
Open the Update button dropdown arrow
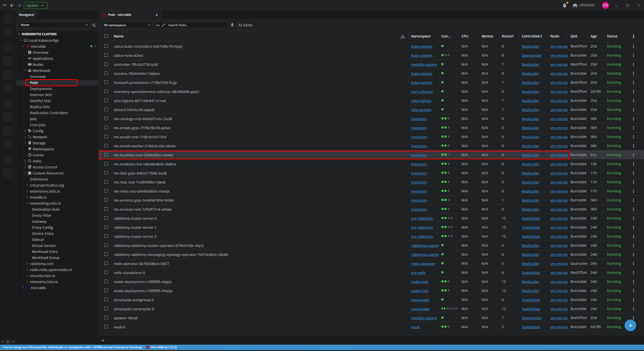pyautogui.click(x=43, y=6)
